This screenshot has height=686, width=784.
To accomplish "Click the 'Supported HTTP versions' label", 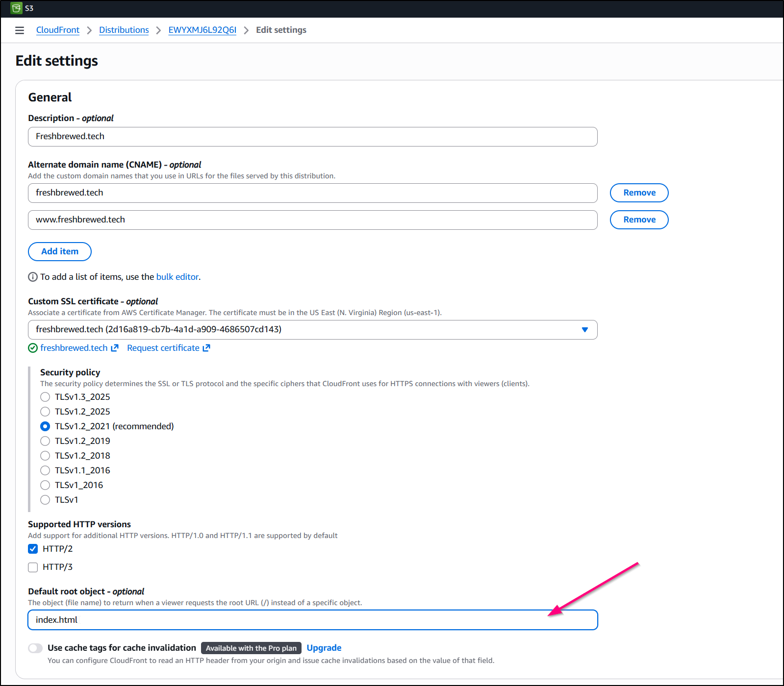I will pyautogui.click(x=79, y=524).
